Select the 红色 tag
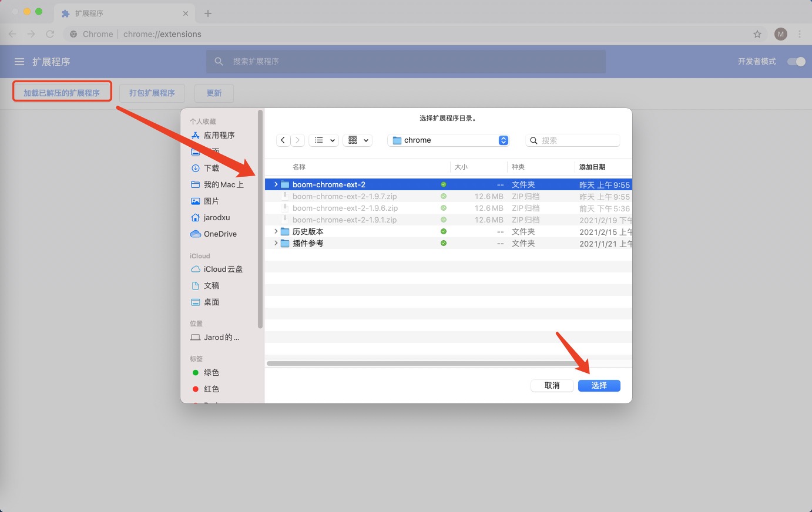 click(x=206, y=389)
